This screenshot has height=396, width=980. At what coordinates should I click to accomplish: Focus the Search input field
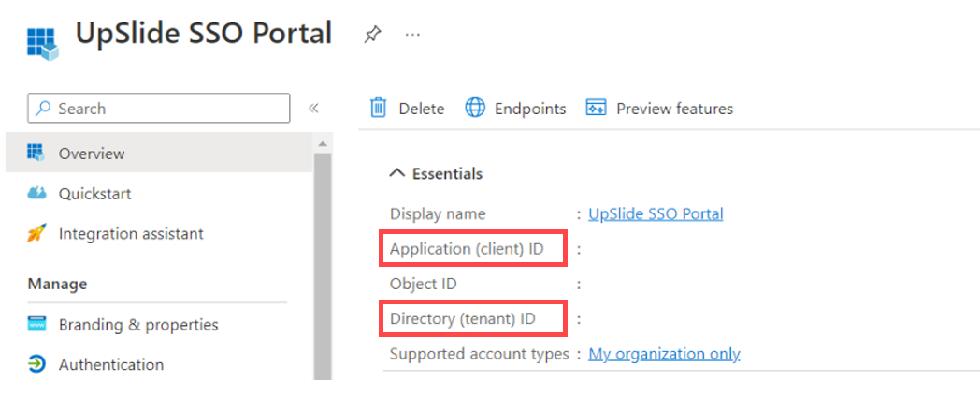159,109
